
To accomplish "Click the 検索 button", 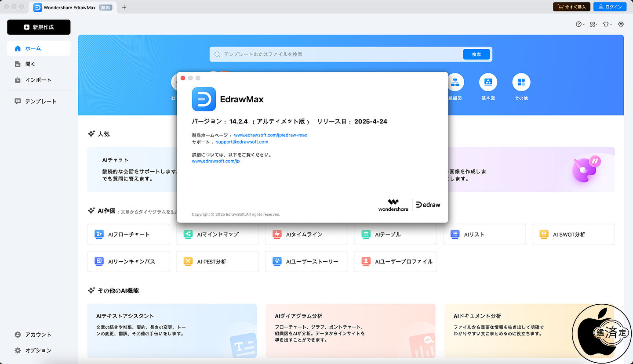I will pyautogui.click(x=477, y=54).
